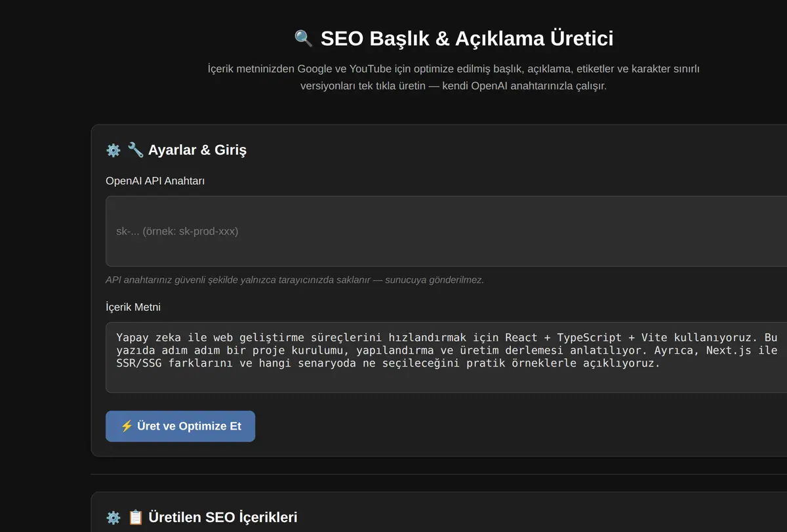The height and width of the screenshot is (532, 787).
Task: Click the Üret ve Optimize Et button
Action: 180,426
